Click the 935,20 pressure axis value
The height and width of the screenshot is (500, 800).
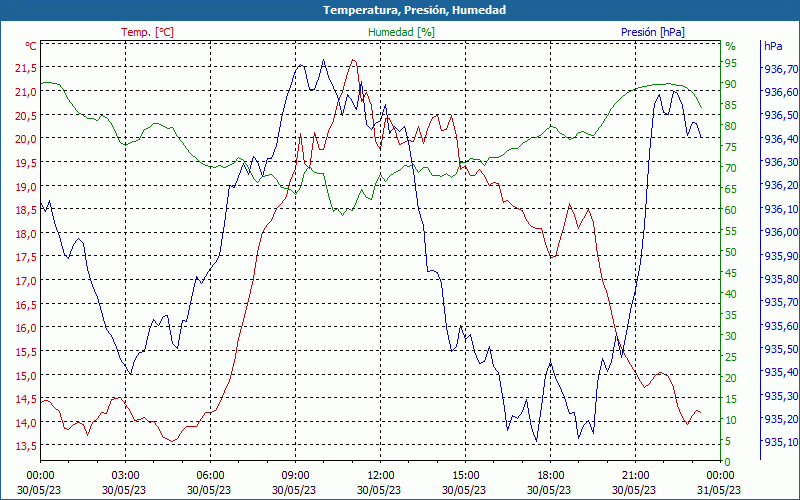click(780, 419)
